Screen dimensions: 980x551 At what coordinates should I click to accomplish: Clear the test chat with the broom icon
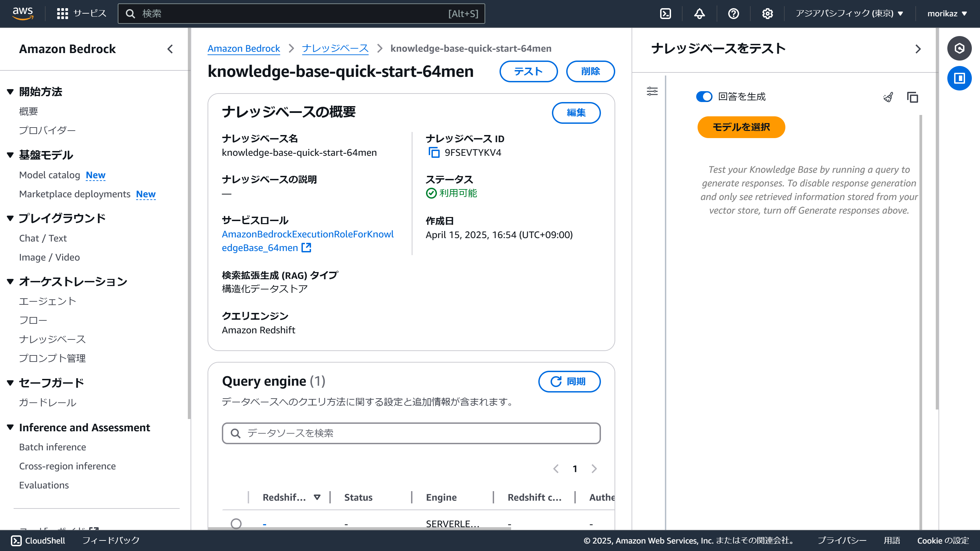(888, 97)
